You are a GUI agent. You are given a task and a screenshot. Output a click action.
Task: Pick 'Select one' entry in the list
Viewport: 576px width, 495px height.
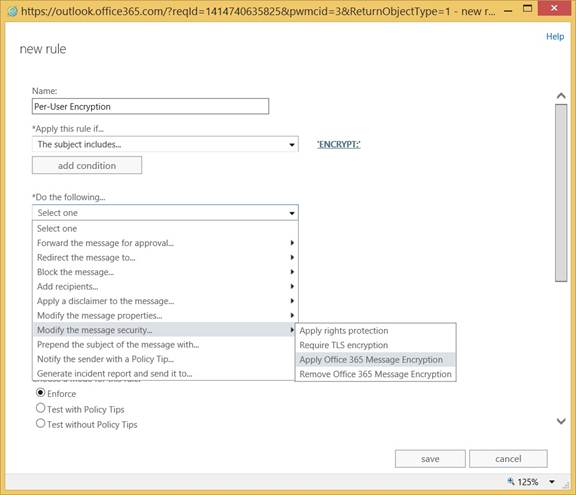165,228
